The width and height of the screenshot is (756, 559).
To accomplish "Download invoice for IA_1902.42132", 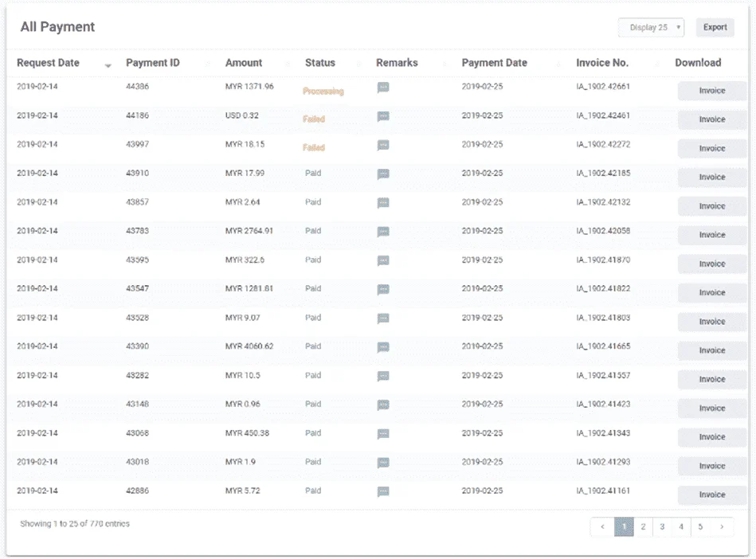I will [711, 206].
